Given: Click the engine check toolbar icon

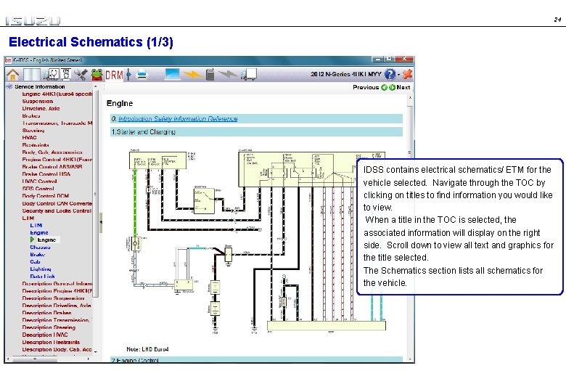Looking at the screenshot, I should pos(66,74).
